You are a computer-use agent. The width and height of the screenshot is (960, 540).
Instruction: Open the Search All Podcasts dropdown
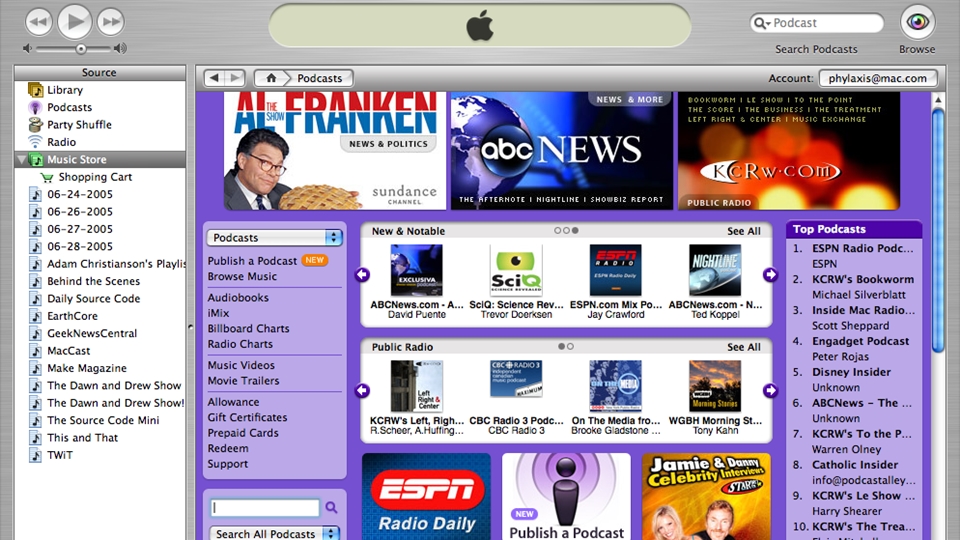pos(274,534)
